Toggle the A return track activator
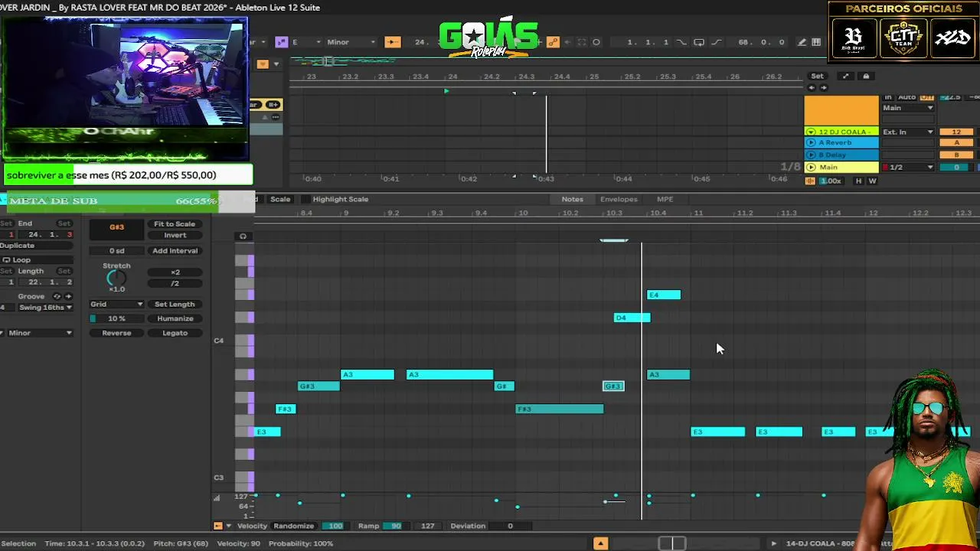 click(x=956, y=143)
